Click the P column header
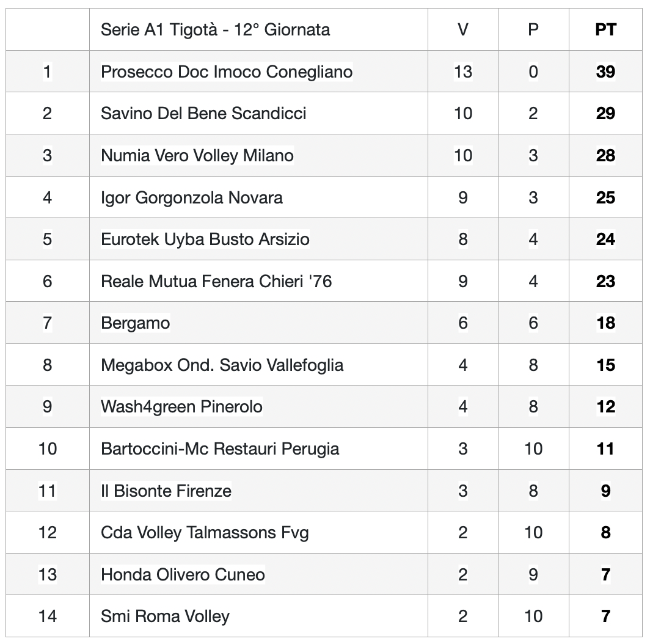Image resolution: width=650 pixels, height=644 pixels. tap(533, 30)
